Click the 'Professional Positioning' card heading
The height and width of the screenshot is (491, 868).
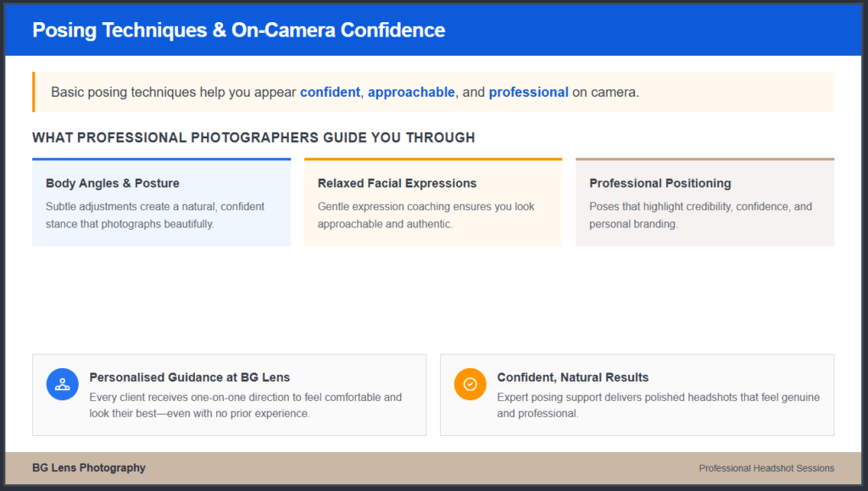point(659,183)
